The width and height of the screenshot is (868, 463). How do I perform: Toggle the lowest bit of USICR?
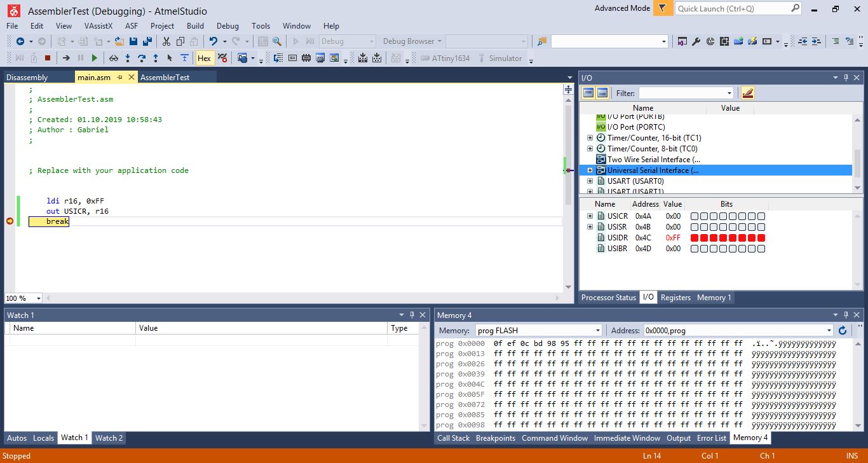[761, 216]
